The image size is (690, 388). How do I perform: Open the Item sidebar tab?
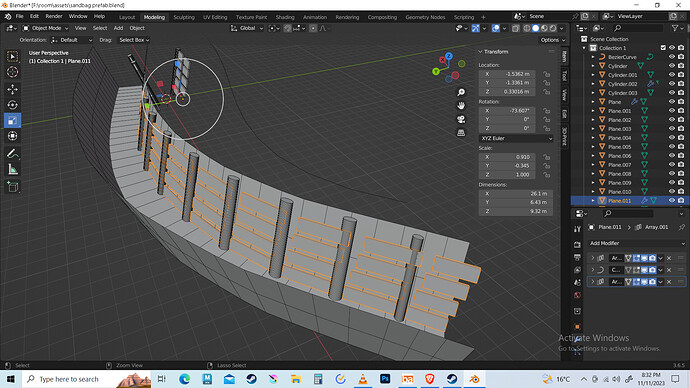coord(565,56)
